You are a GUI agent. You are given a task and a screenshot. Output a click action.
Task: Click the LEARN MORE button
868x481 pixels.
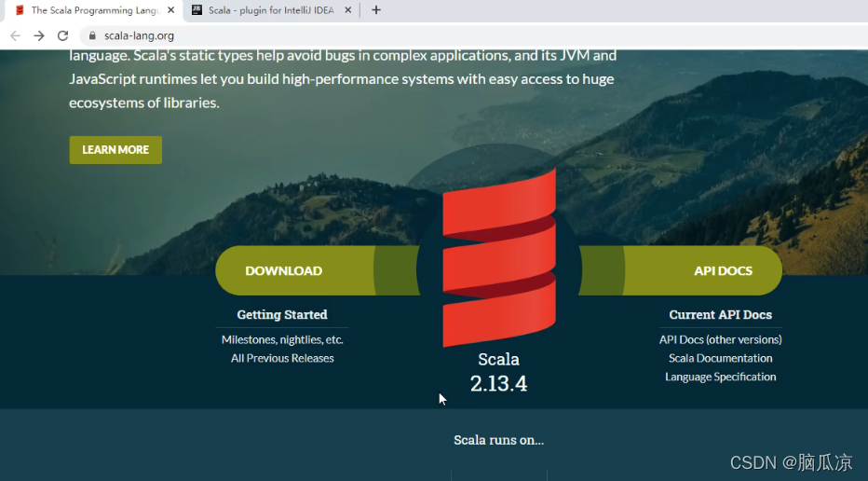pyautogui.click(x=115, y=150)
